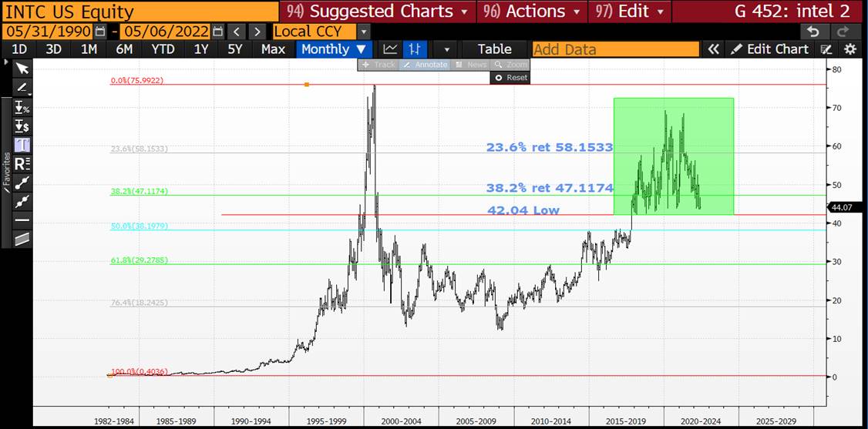Select the percent change measure tool
This screenshot has height=429, width=868.
22,107
